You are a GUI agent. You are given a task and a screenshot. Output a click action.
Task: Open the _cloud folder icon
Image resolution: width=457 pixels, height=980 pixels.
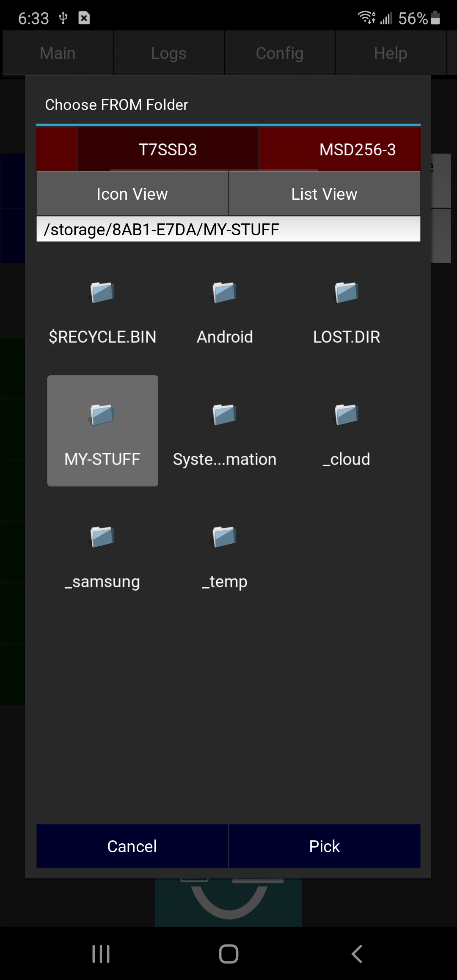point(347,415)
